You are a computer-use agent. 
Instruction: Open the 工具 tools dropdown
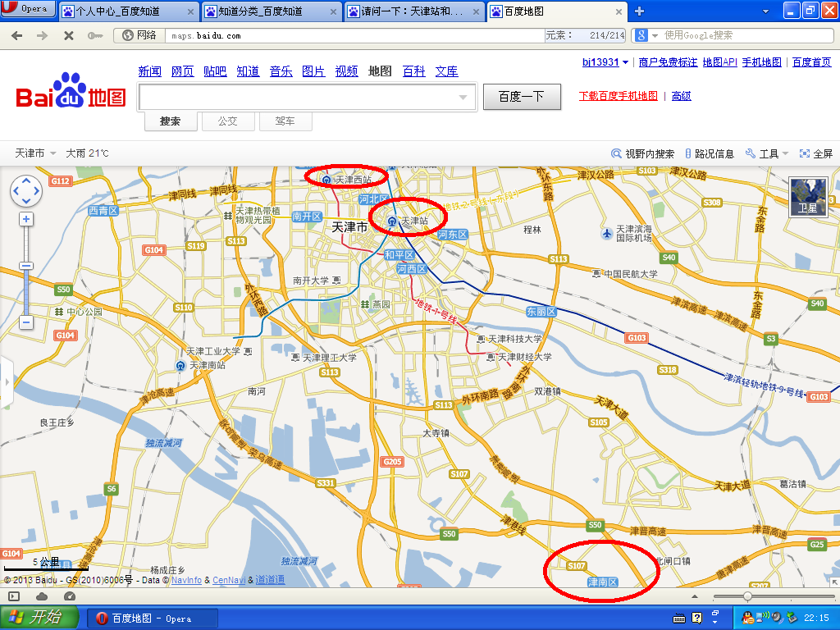click(x=767, y=153)
